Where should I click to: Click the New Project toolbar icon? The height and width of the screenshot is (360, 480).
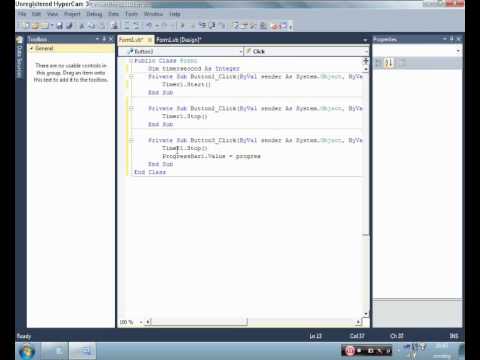[26, 25]
